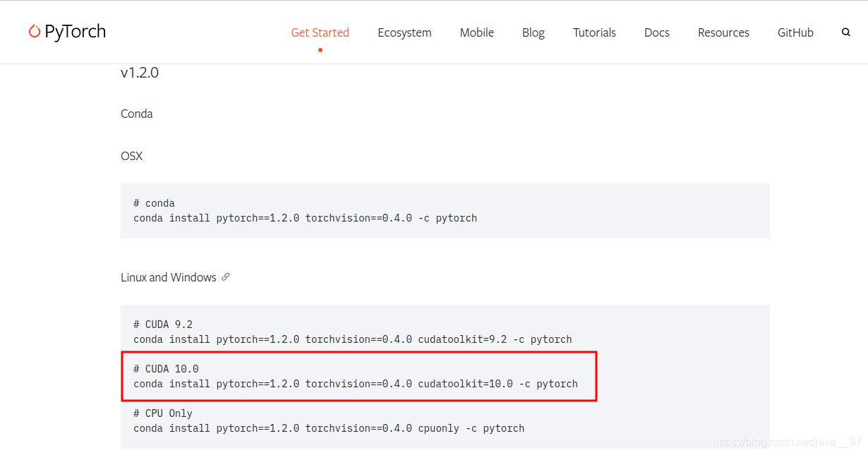Open the Docs menu item
The image size is (868, 455).
tap(657, 32)
